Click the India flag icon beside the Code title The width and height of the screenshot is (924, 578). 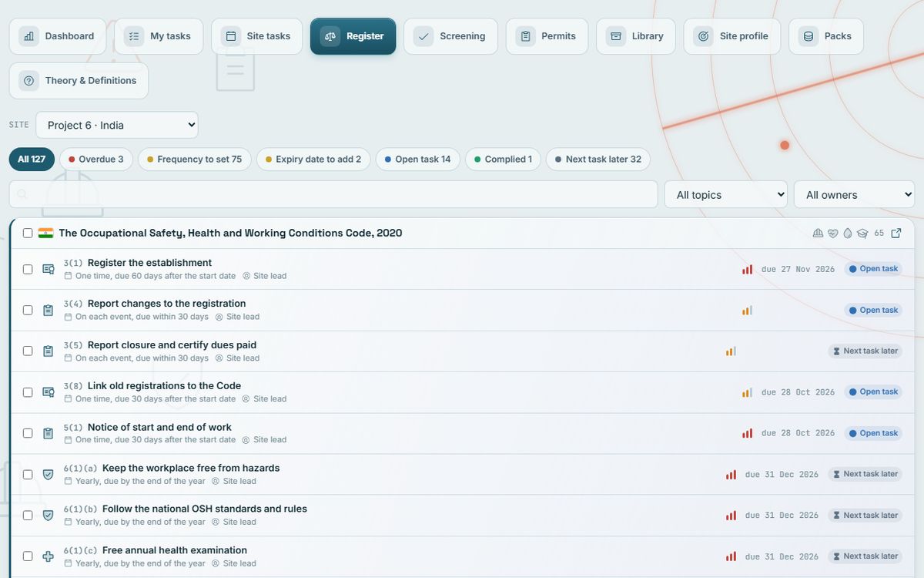tap(45, 233)
